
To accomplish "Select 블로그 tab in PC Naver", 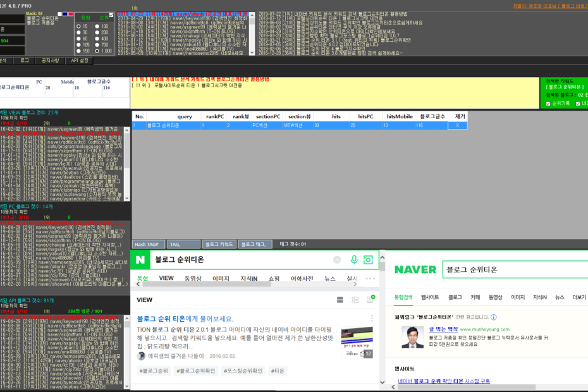I will point(455,297).
